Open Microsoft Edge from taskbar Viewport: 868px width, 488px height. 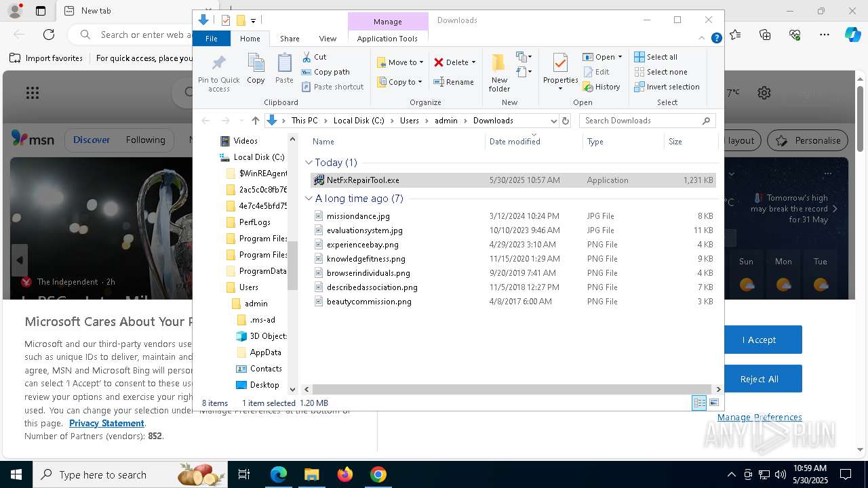click(279, 474)
